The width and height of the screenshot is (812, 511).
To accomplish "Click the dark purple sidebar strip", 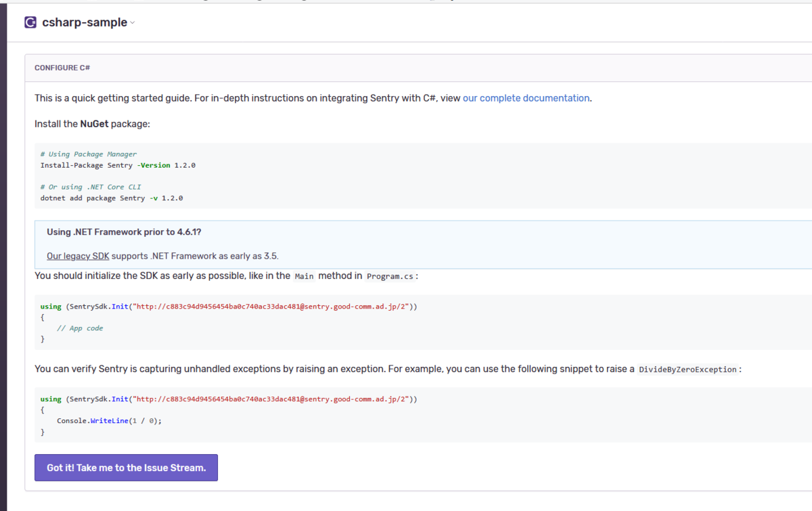I will pyautogui.click(x=3, y=271).
